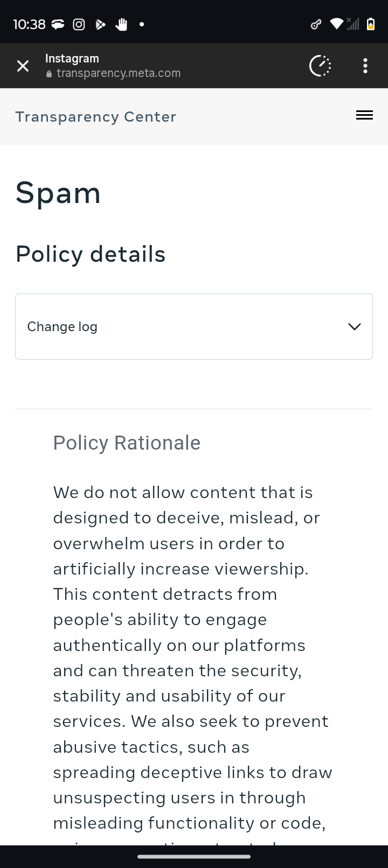Tap the bottom gesture navigation handle
This screenshot has width=388, height=868.
[x=194, y=856]
